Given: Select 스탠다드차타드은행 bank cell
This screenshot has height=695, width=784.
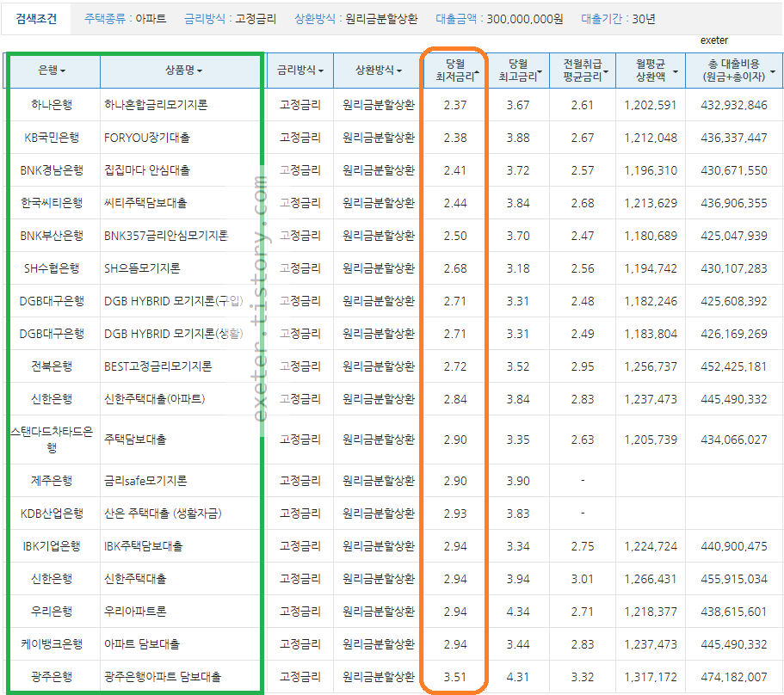Looking at the screenshot, I should point(52,440).
